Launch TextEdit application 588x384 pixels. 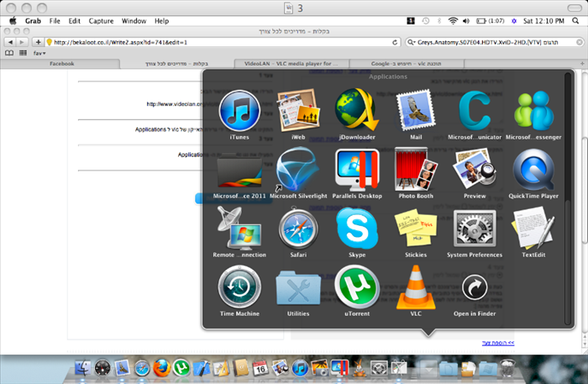coord(533,228)
